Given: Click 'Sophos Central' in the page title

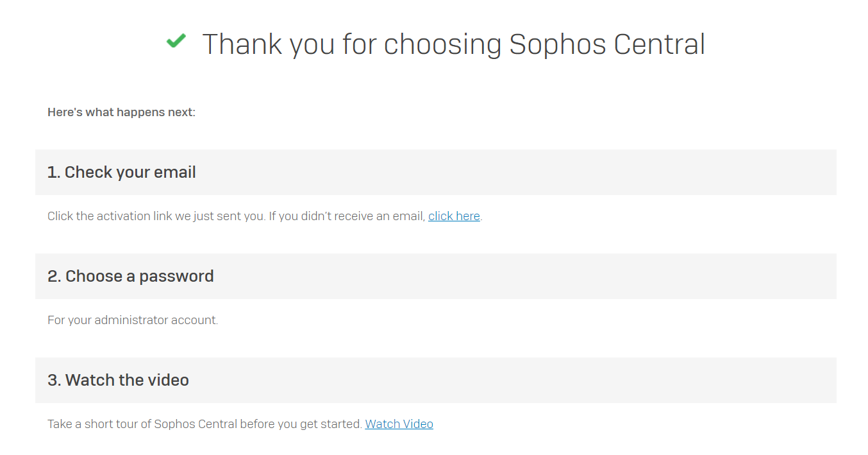Looking at the screenshot, I should click(x=606, y=44).
